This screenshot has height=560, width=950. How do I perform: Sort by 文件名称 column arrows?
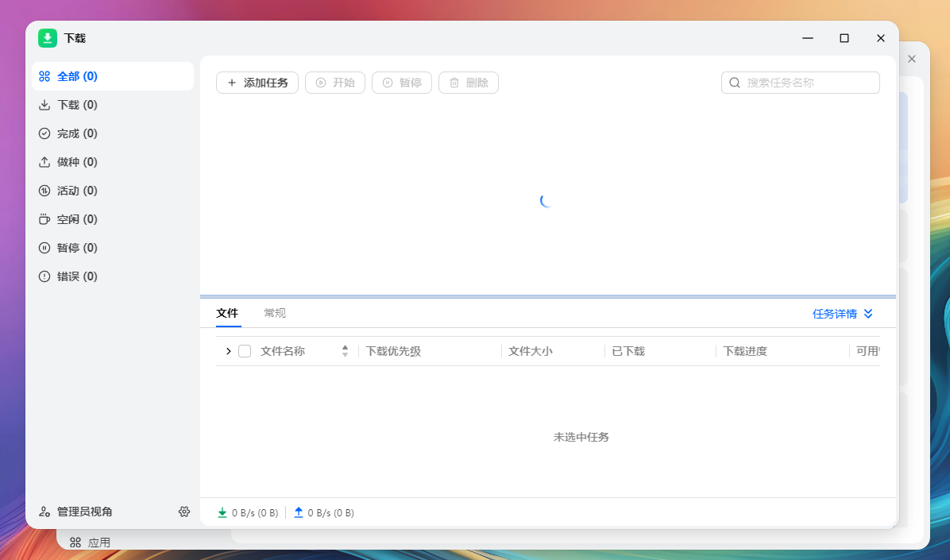345,351
